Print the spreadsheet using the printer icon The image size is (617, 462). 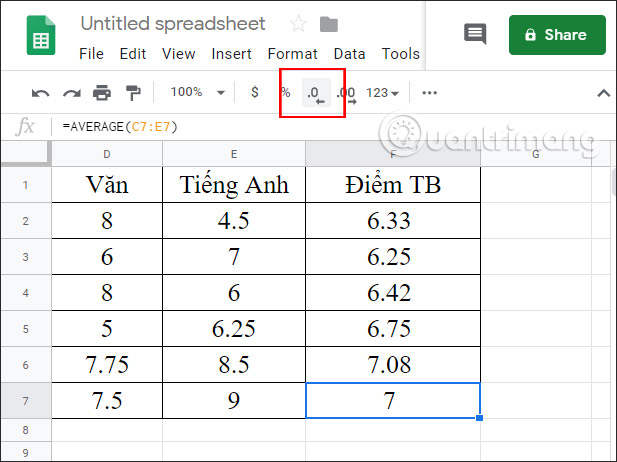click(102, 92)
